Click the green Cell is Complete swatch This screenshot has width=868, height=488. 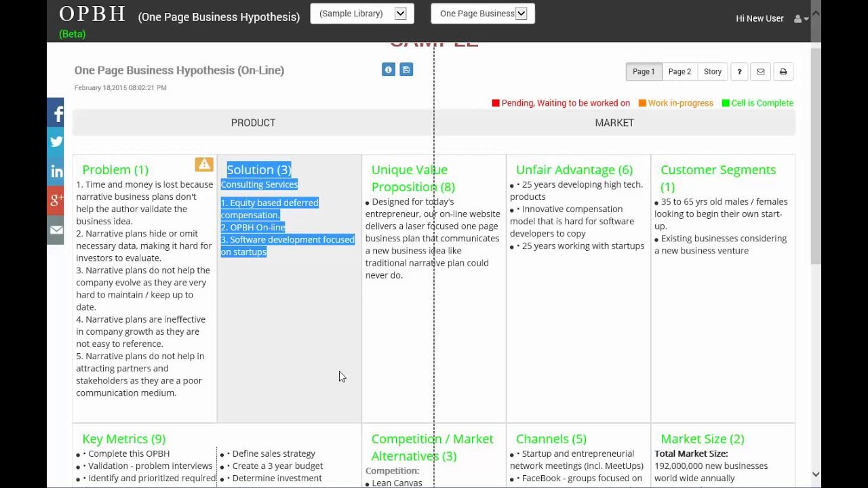(x=726, y=103)
